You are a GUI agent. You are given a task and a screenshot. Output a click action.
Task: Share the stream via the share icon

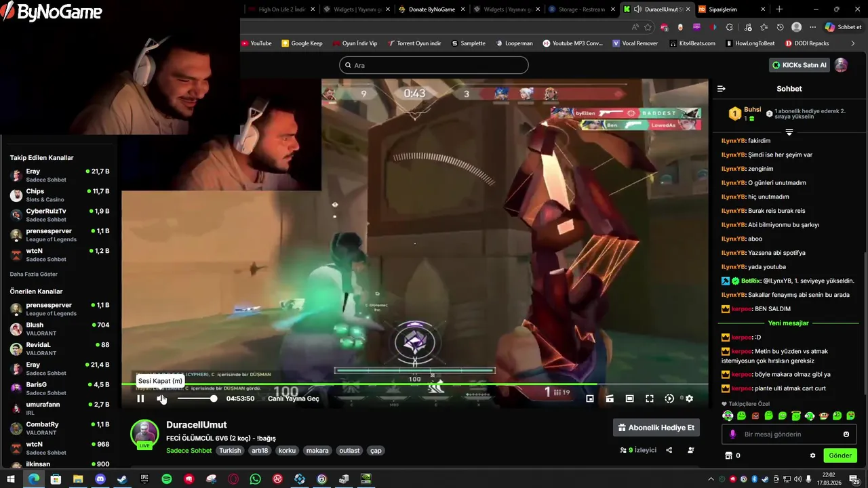669,450
